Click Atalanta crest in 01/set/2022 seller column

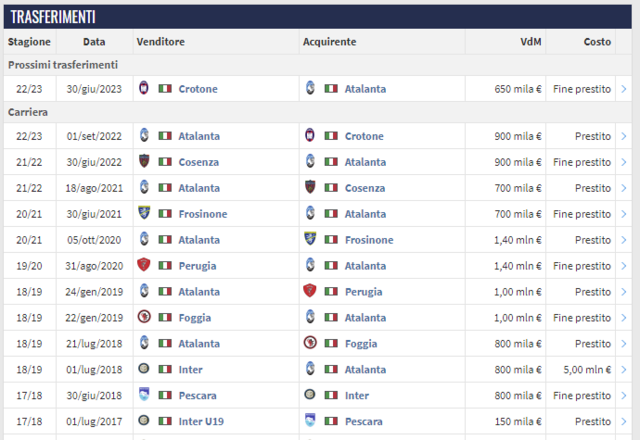tap(144, 135)
